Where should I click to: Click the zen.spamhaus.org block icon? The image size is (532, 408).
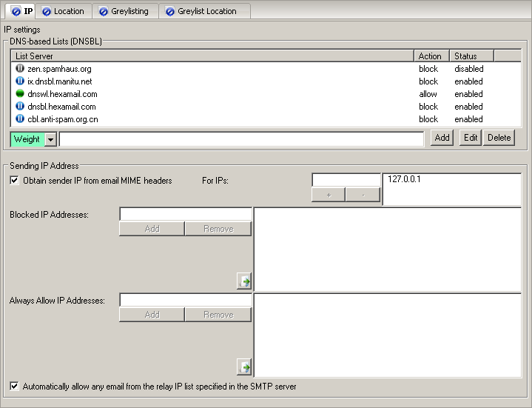click(x=19, y=69)
